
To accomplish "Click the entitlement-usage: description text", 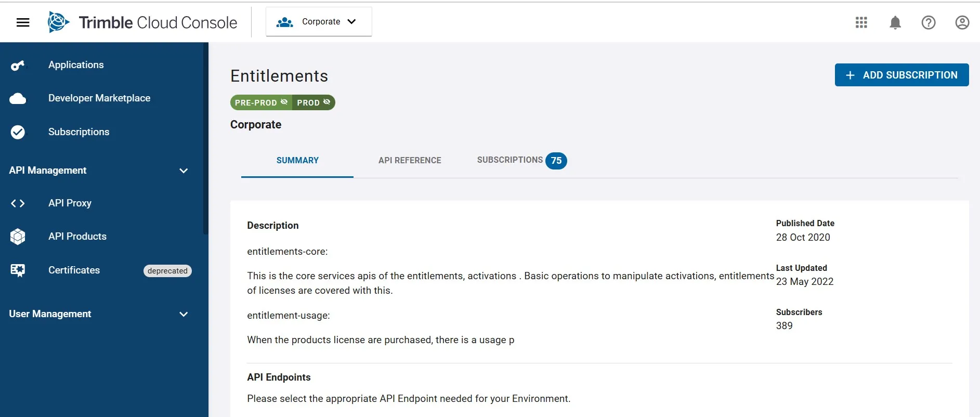I will (289, 316).
